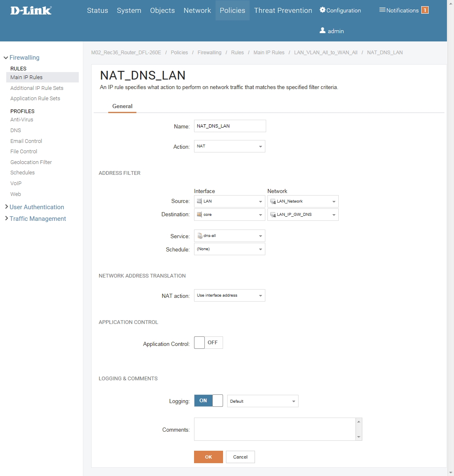Click the admin user icon
Viewport: 454px width, 476px height.
click(x=323, y=31)
